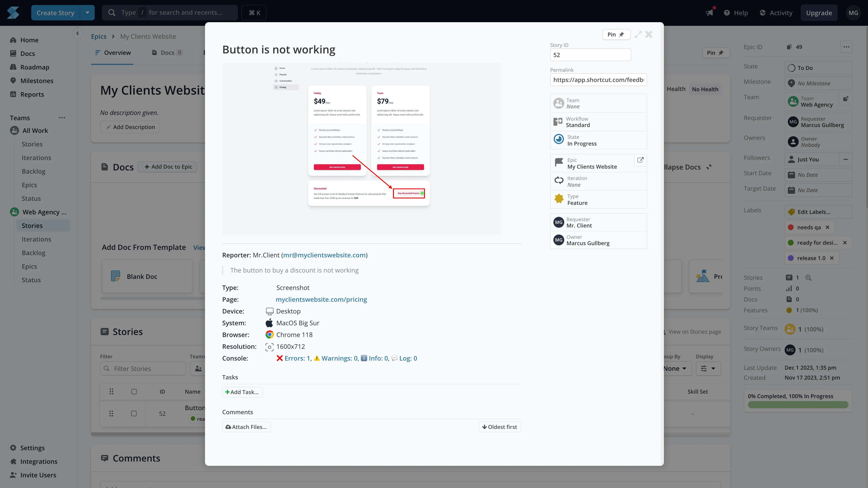Toggle the select all stories checkbox

[134, 392]
